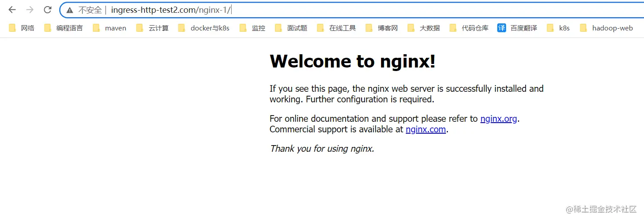Open the 云计算 bookmark folder

tap(152, 28)
